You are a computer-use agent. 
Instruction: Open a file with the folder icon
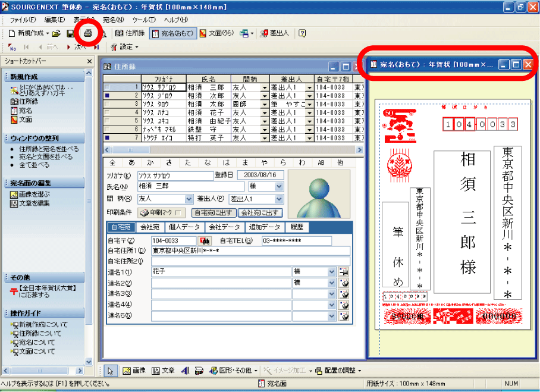(56, 33)
